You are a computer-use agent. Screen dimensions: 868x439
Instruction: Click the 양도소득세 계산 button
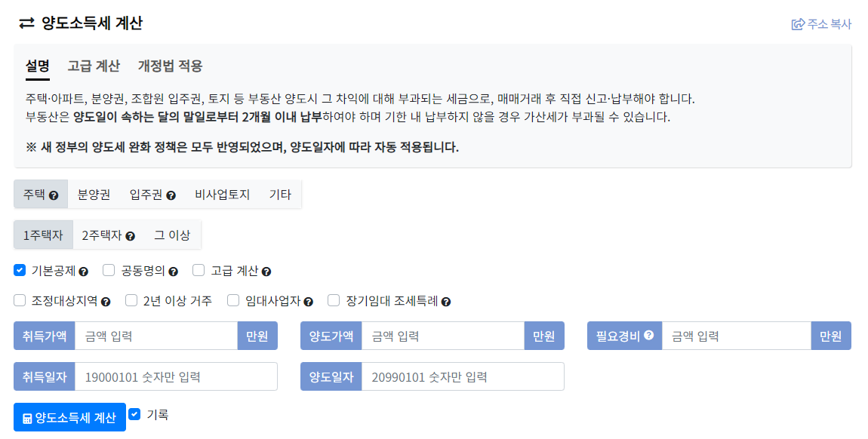[69, 416]
